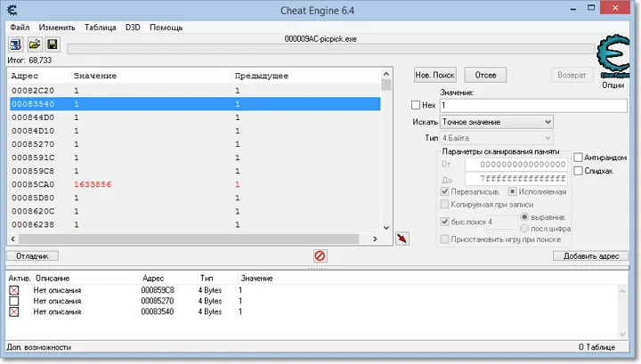Click О Таблице in status bar
This screenshot has height=364, width=641.
click(596, 347)
